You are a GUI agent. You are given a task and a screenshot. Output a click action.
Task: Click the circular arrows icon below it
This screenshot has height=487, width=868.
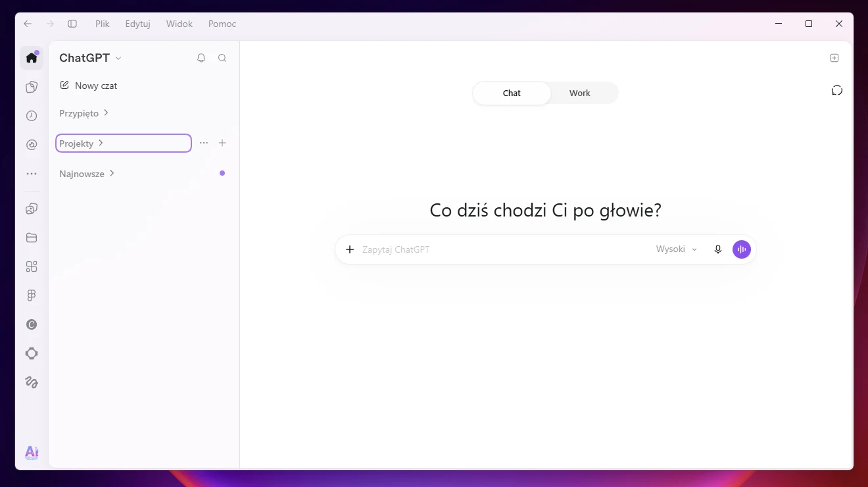pyautogui.click(x=837, y=90)
